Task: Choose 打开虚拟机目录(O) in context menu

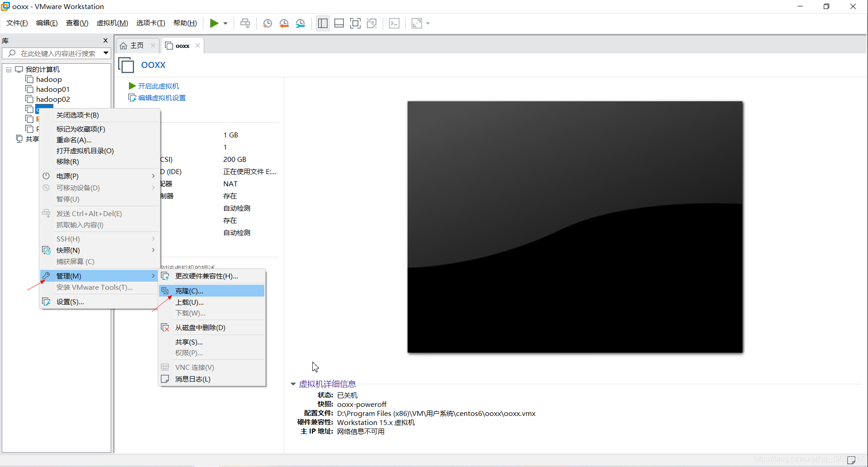Action: pyautogui.click(x=100, y=151)
